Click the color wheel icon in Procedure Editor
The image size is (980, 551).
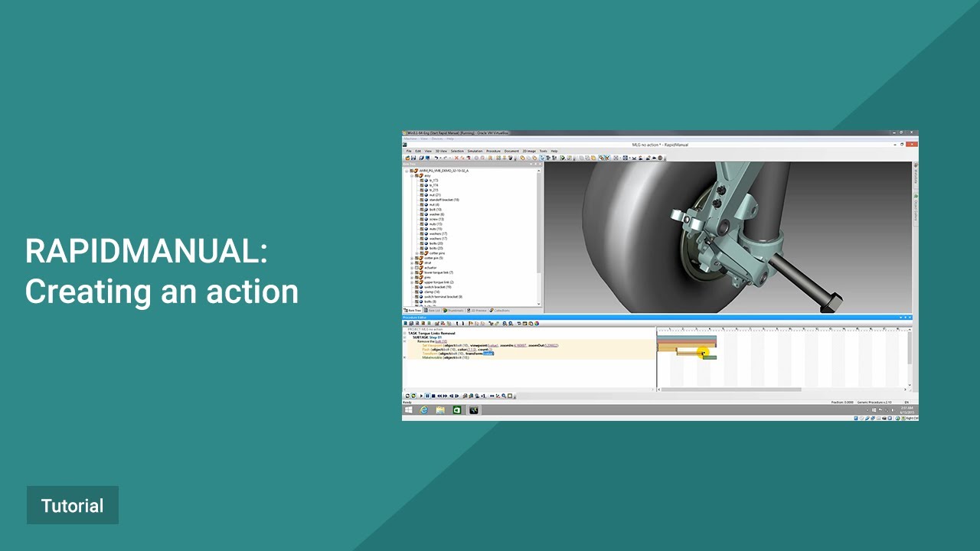pos(537,324)
